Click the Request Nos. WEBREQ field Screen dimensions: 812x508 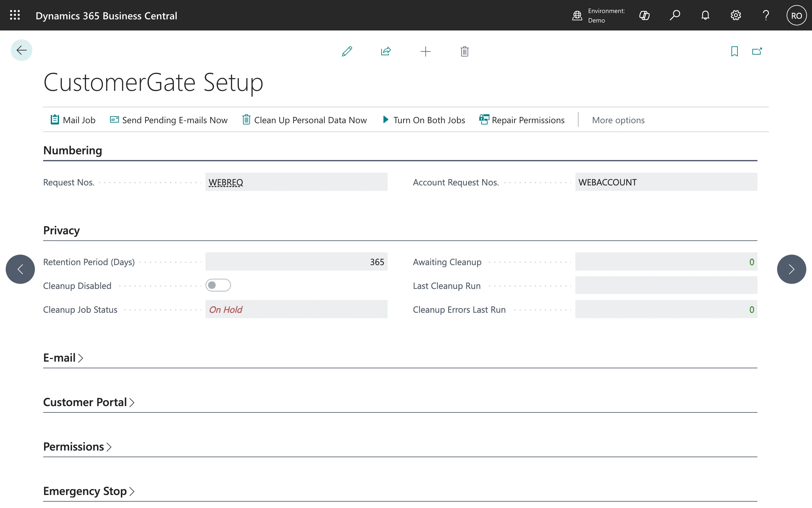(296, 182)
